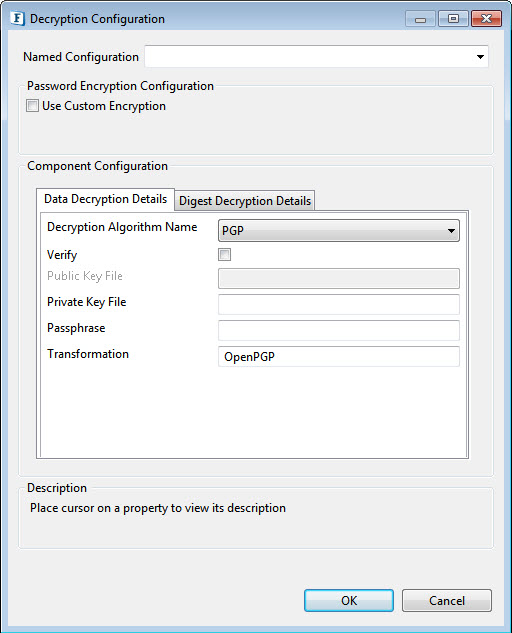Click the Fiorano application icon in title bar
This screenshot has height=633, width=512.
[17, 19]
